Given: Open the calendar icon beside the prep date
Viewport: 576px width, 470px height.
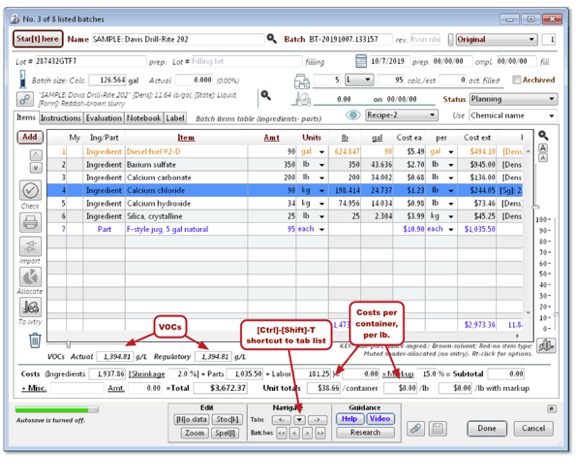Looking at the screenshot, I should (361, 61).
